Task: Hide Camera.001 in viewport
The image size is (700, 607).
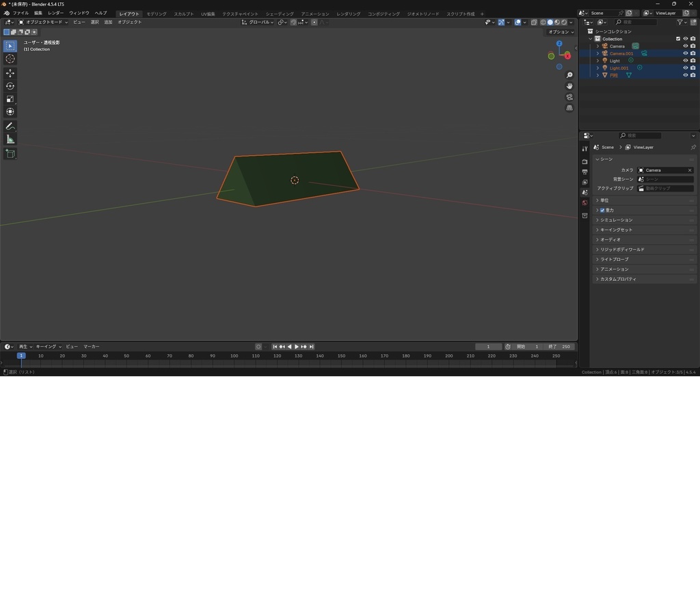Action: [685, 53]
